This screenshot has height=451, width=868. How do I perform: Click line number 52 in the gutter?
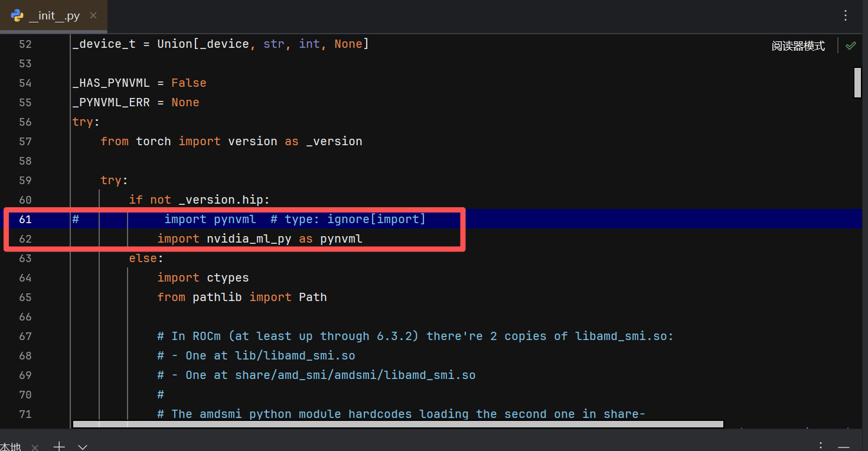25,44
